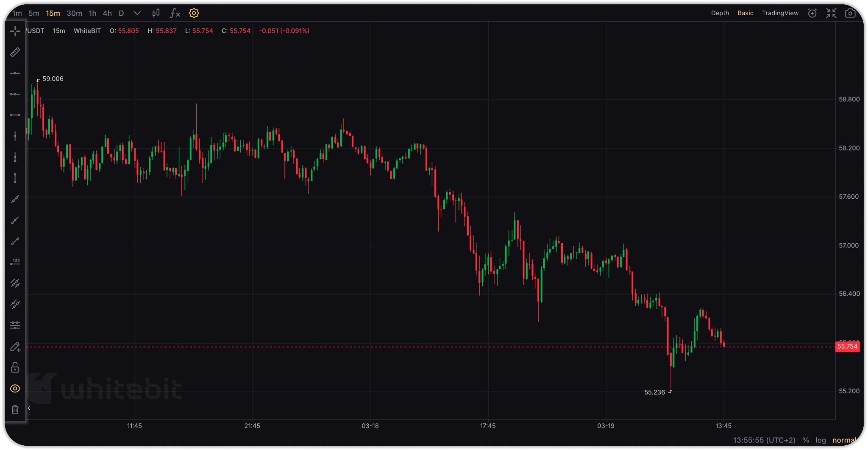Delete all drawings with the trash icon
The image size is (868, 450).
pyautogui.click(x=15, y=410)
